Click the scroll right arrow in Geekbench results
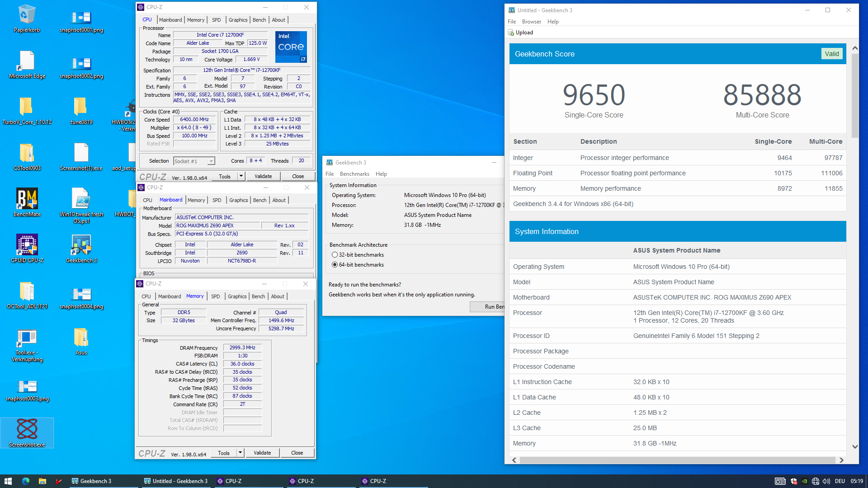 (841, 460)
